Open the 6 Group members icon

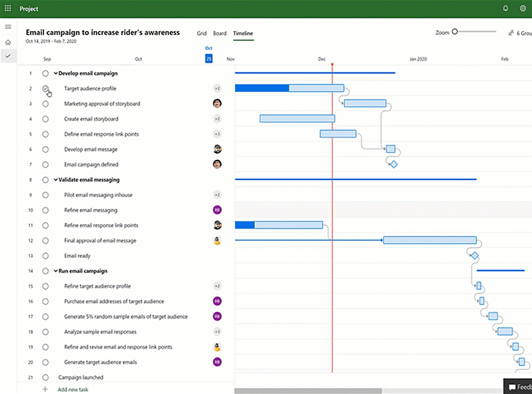pos(511,33)
